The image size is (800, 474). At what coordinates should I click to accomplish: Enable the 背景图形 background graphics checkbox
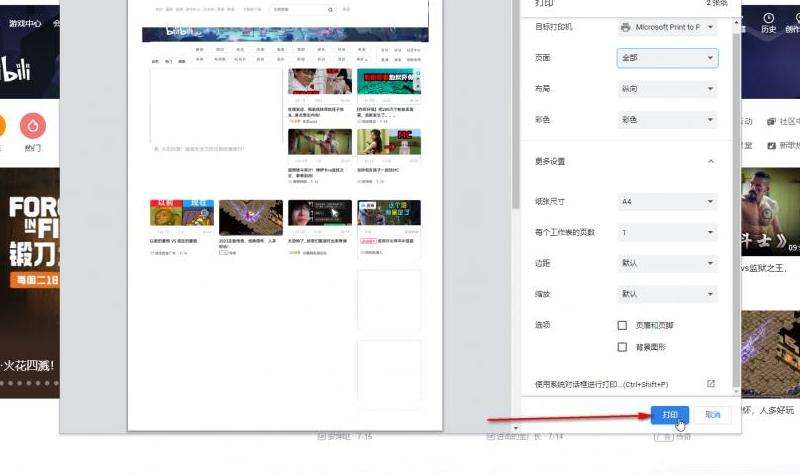pos(622,347)
